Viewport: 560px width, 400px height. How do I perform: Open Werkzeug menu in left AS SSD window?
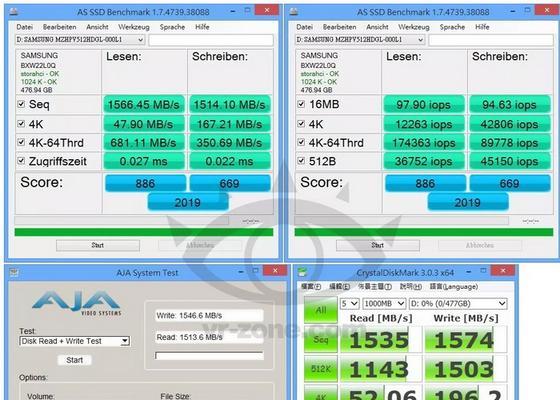click(134, 27)
